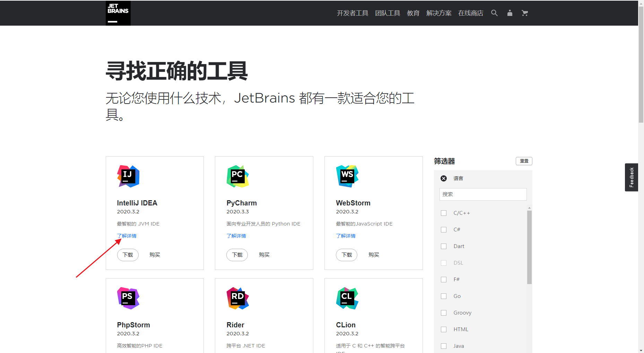Click the 筛选器 heading
The image size is (644, 353).
[x=444, y=161]
